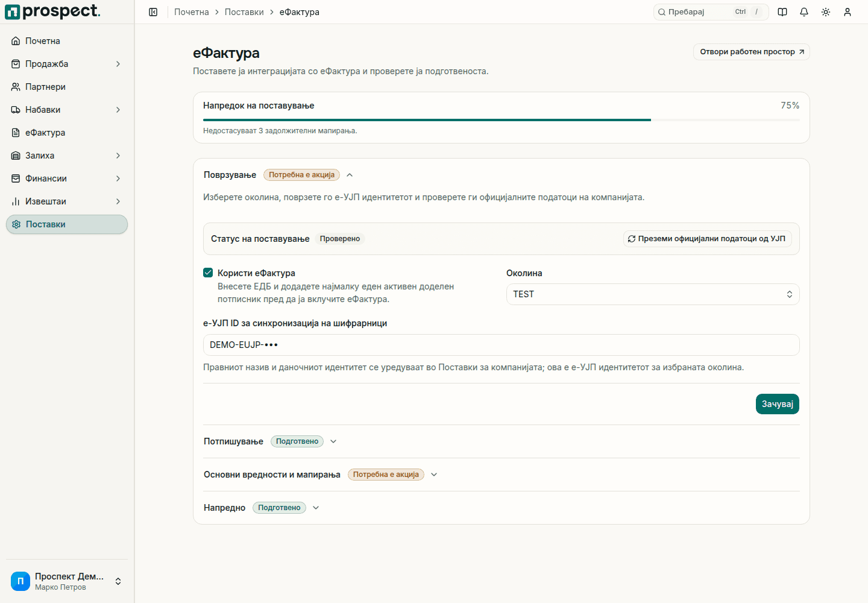
Task: Click Отвори работен простор button
Action: [752, 52]
